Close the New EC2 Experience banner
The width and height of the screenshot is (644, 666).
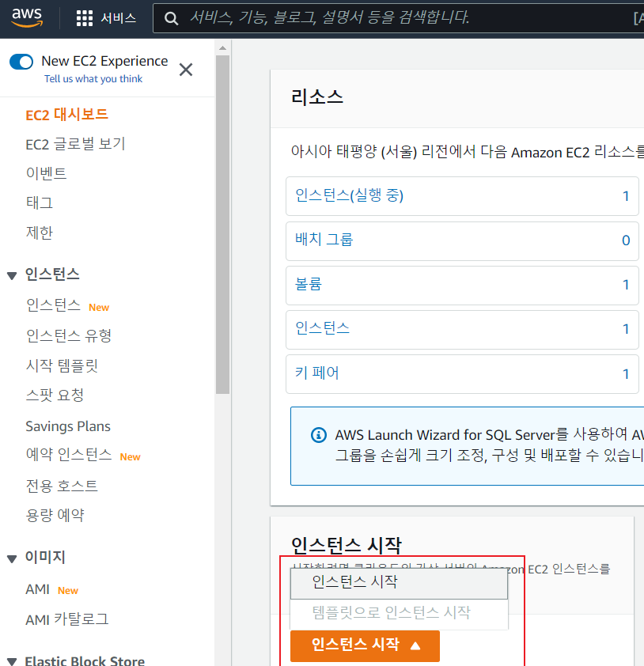click(x=186, y=70)
